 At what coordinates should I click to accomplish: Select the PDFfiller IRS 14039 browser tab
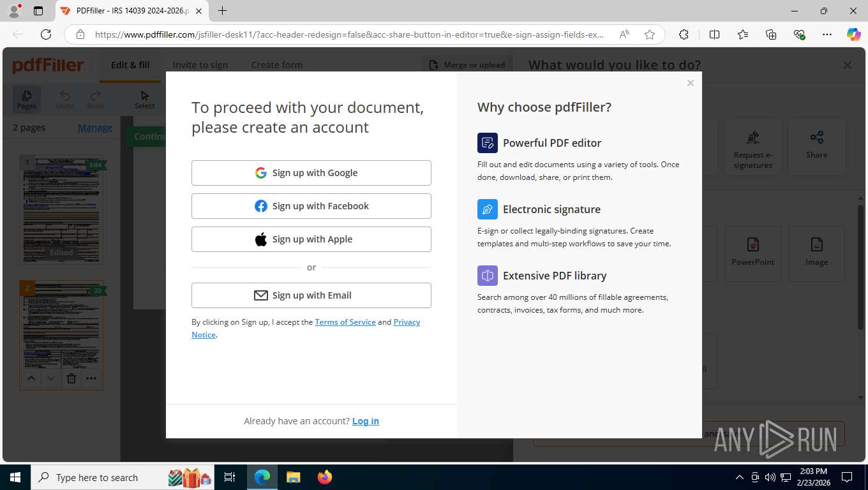(132, 11)
